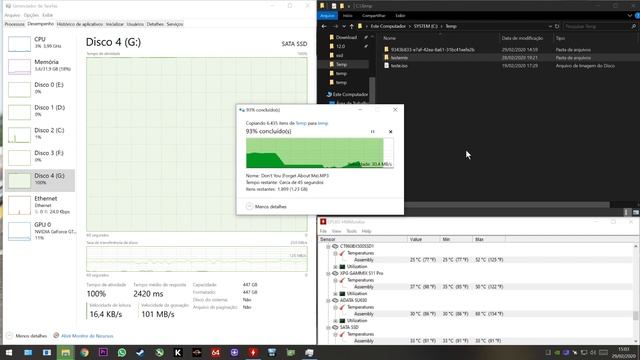
Task: Select GPU 0 in Task Manager sidebar
Action: pyautogui.click(x=40, y=231)
